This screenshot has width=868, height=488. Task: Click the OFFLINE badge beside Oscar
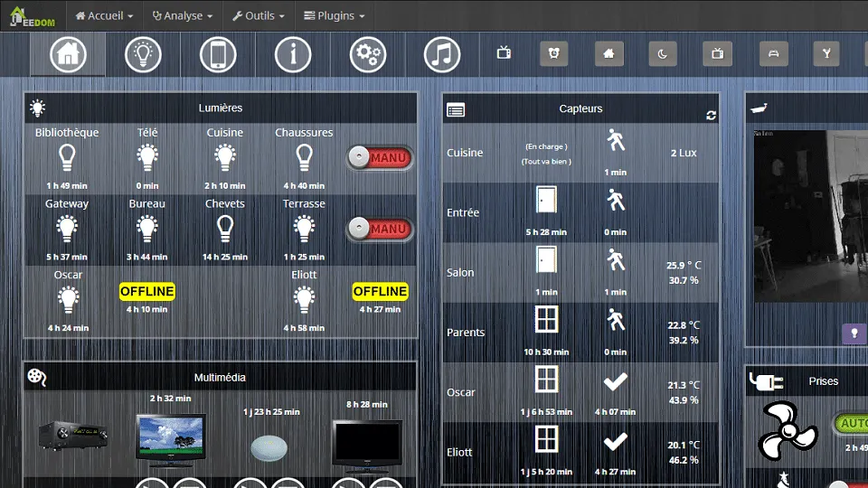tap(146, 291)
